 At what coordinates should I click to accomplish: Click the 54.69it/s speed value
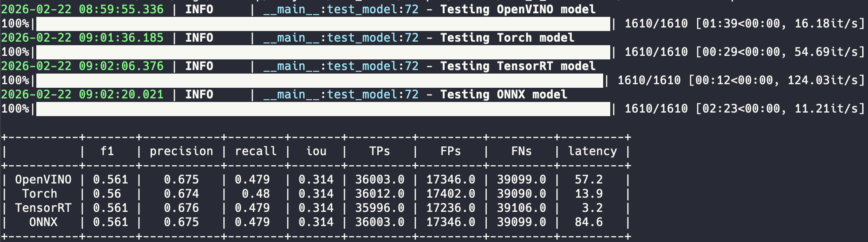tap(826, 52)
